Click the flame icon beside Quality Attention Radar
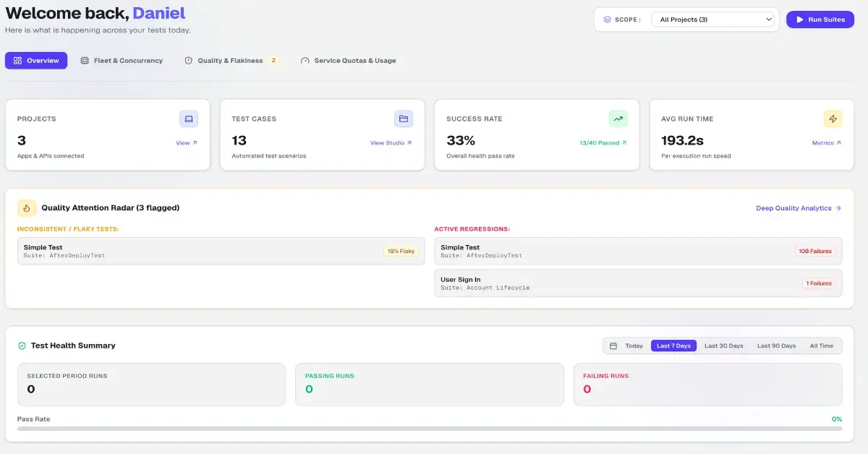868x454 pixels. pyautogui.click(x=27, y=208)
